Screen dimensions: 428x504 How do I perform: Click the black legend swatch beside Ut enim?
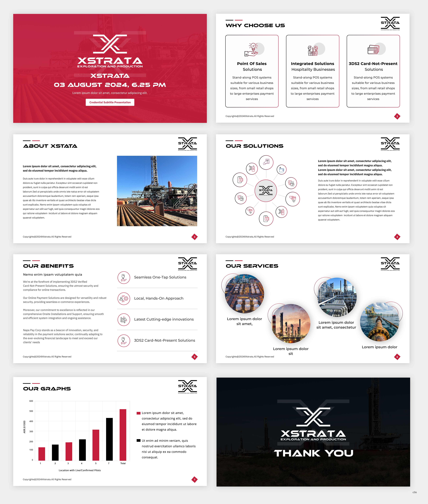tap(139, 440)
